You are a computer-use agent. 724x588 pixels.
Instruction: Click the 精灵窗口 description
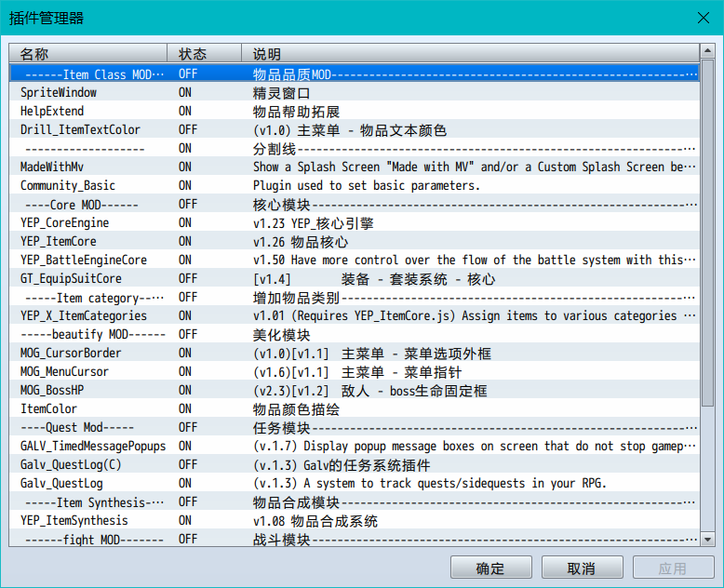281,93
